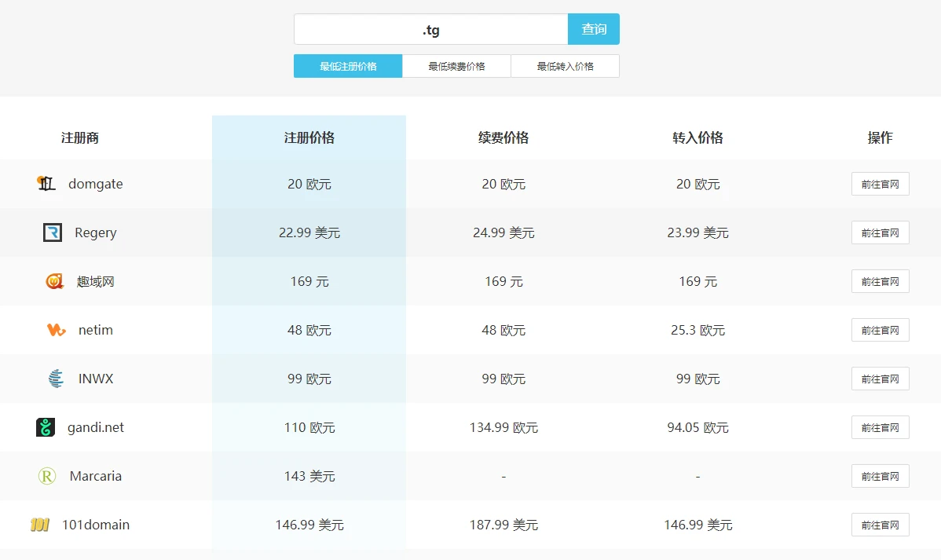
Task: Click 前往官网 for 101domain
Action: click(x=880, y=525)
